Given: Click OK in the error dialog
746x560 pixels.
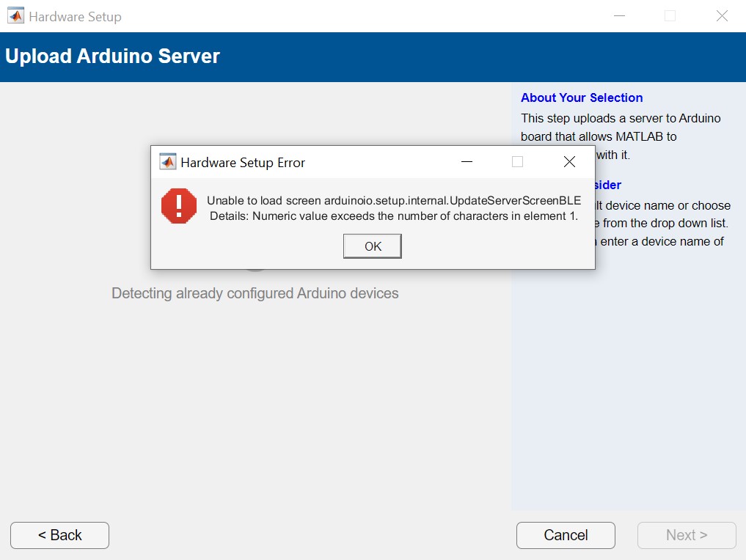Looking at the screenshot, I should coord(373,246).
